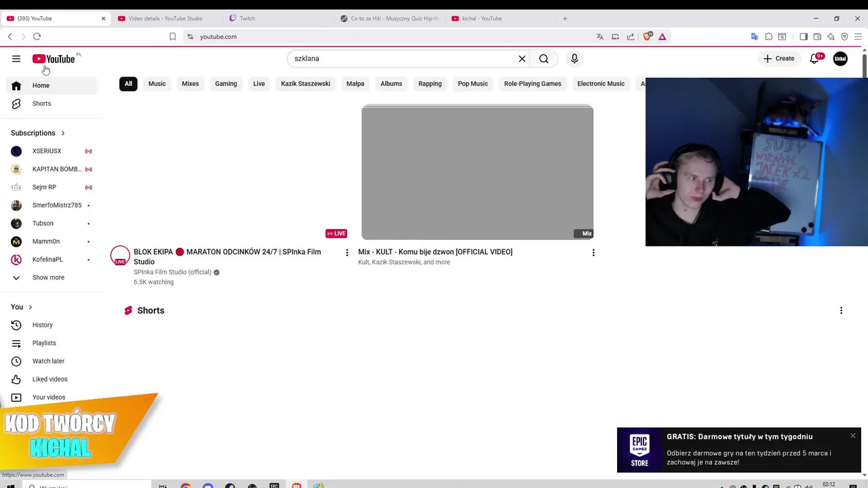Switch to Video details - YouTube Studio tab

click(166, 18)
